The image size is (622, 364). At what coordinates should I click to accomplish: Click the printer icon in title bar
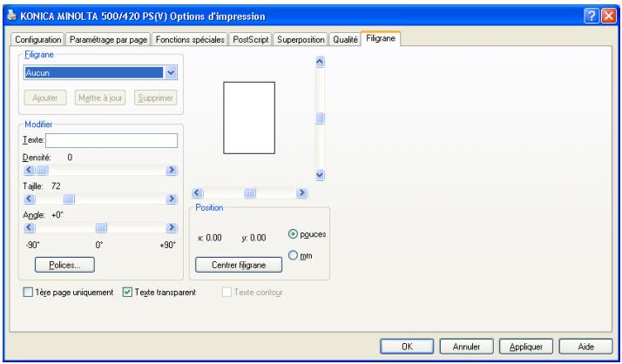(x=12, y=17)
